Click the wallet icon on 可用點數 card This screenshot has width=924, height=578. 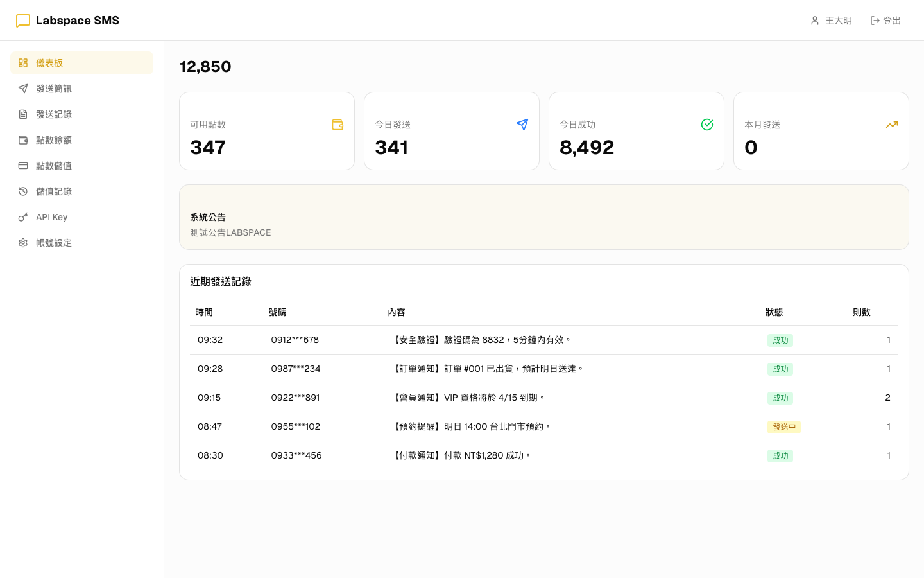(x=338, y=125)
